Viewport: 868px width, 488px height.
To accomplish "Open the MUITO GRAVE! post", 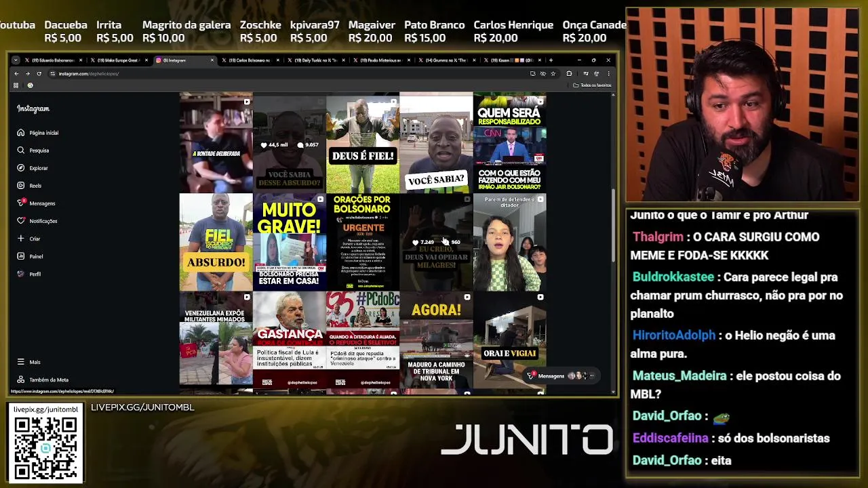I will pos(290,243).
